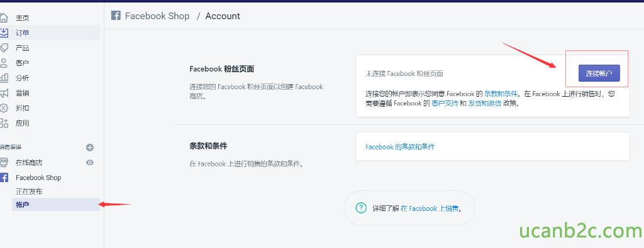
Task: Click the apps grid icon
Action: click(4, 123)
